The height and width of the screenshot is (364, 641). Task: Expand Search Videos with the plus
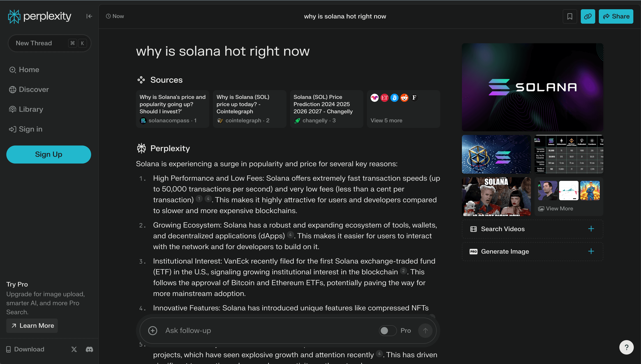[x=591, y=229]
